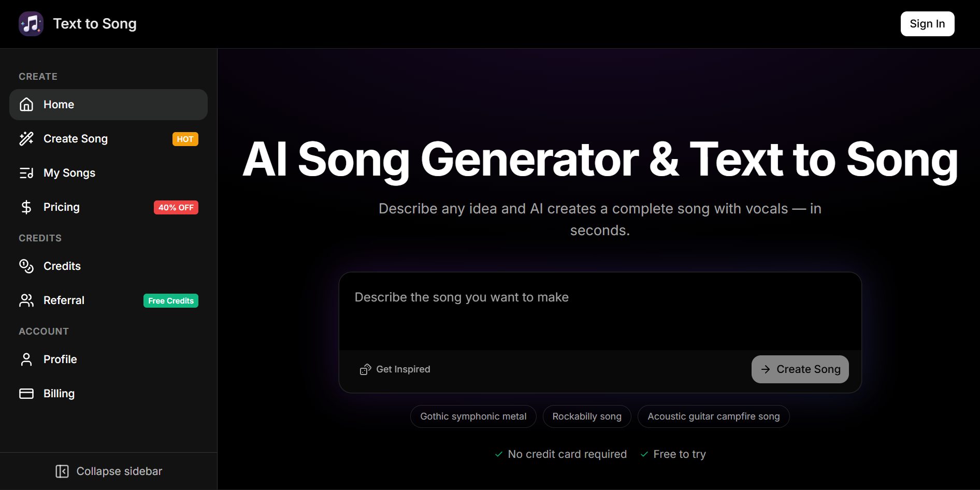Choose the Rockabilly song suggestion chip
This screenshot has height=490, width=980.
pos(587,416)
